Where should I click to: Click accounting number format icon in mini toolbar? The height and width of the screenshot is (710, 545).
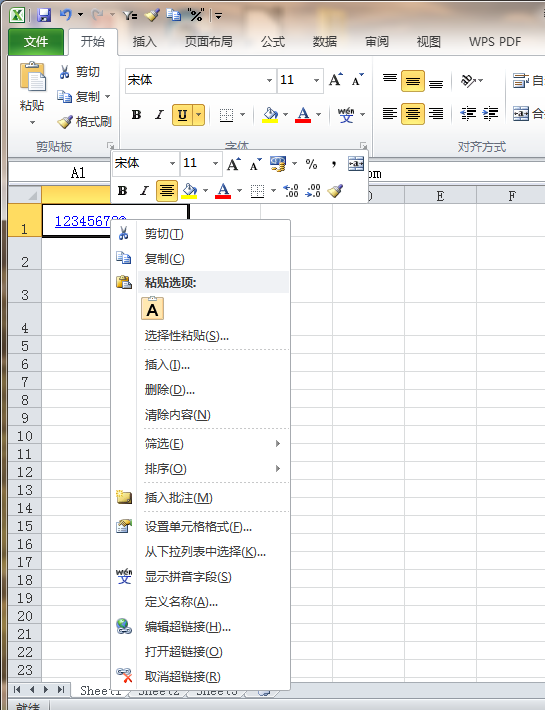277,164
